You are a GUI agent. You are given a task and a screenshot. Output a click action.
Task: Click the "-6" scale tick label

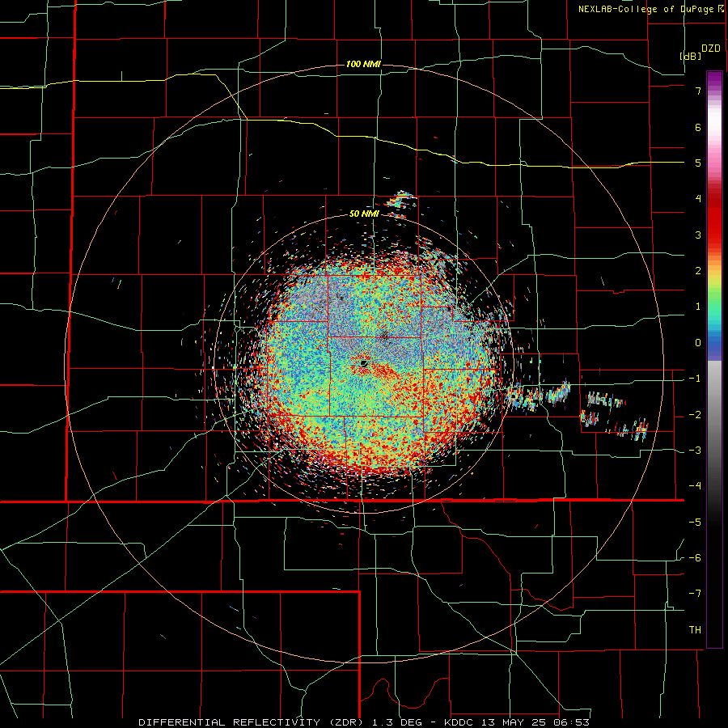695,558
